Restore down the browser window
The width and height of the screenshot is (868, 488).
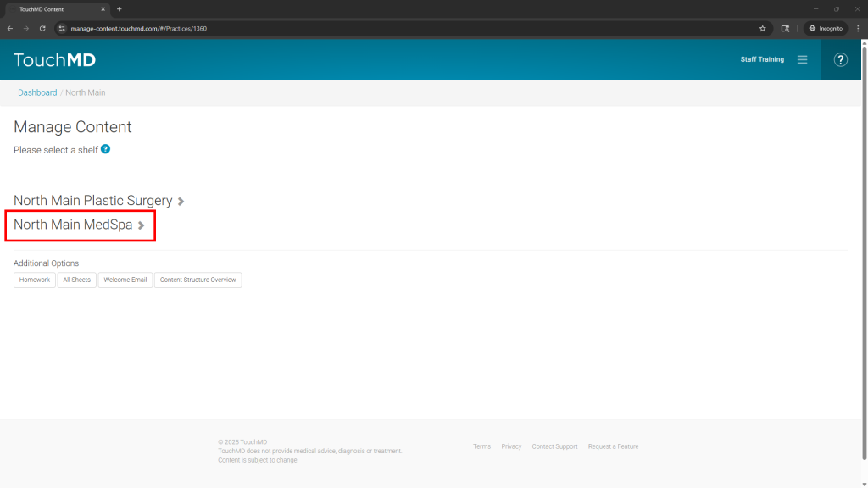click(837, 8)
